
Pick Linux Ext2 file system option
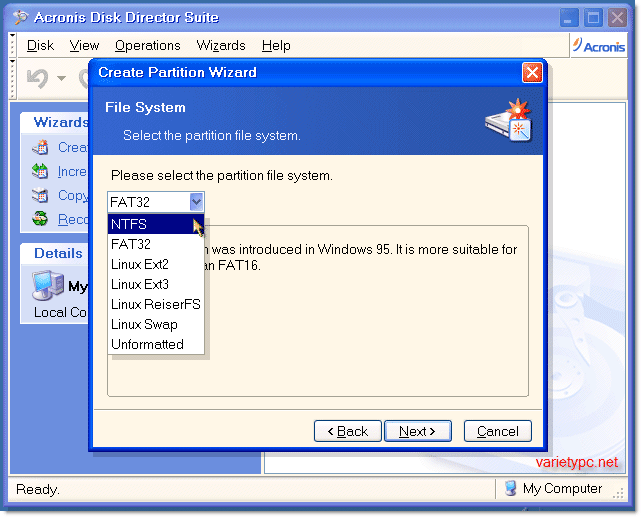[156, 264]
